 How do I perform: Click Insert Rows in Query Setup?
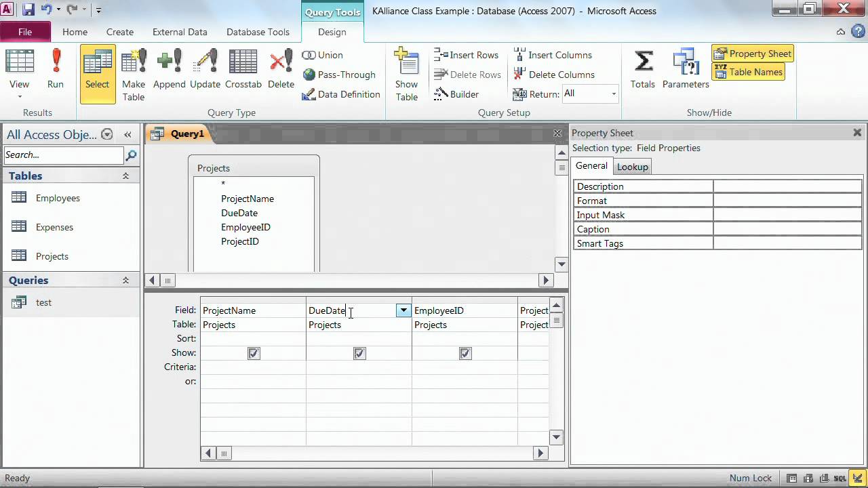coord(467,55)
